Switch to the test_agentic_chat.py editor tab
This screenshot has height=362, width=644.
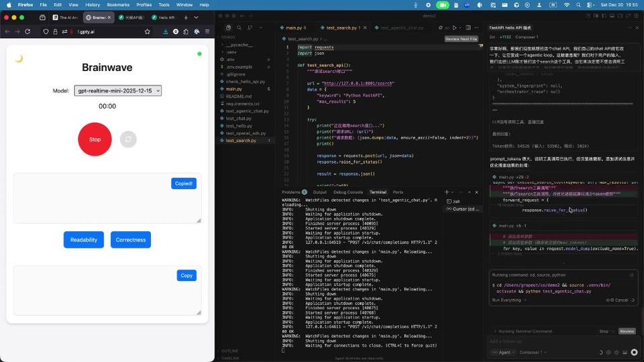[x=399, y=28]
